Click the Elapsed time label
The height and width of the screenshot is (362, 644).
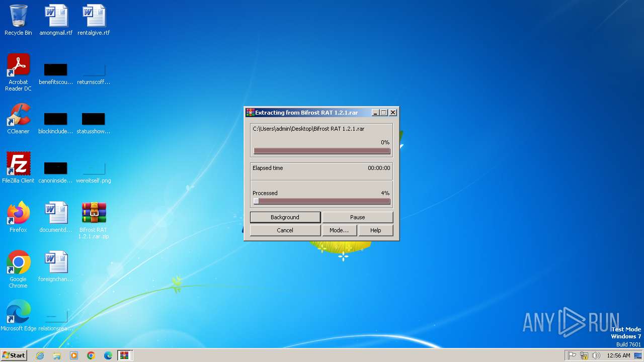point(268,168)
